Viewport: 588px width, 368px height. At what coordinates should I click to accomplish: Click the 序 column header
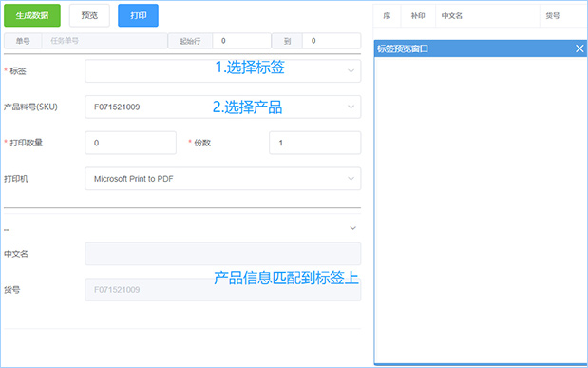pyautogui.click(x=387, y=16)
